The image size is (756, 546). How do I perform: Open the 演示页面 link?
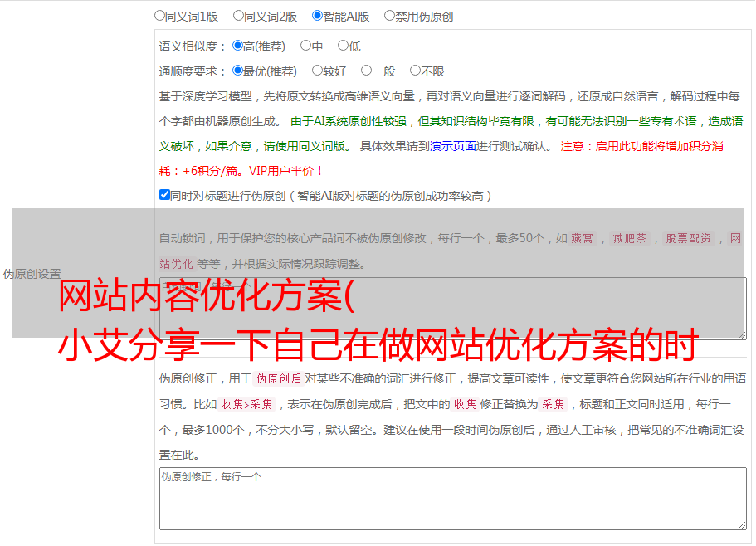[453, 146]
